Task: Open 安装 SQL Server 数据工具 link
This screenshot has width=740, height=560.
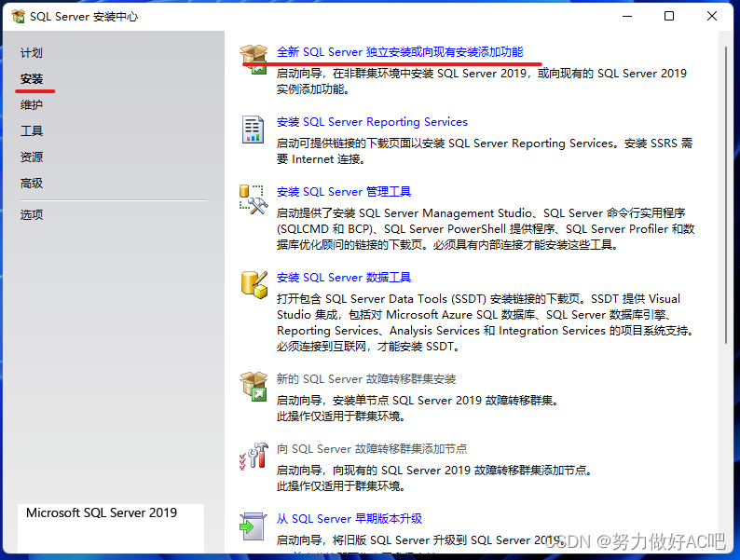Action: click(x=344, y=278)
